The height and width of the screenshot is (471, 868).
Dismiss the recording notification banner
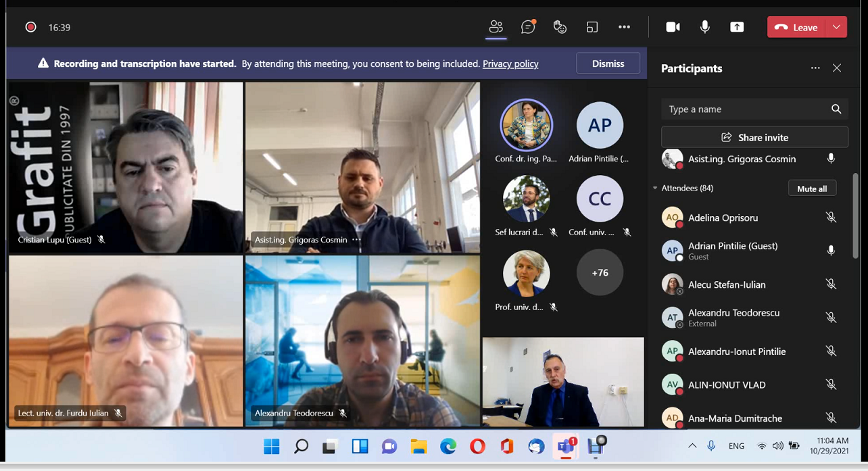(608, 64)
